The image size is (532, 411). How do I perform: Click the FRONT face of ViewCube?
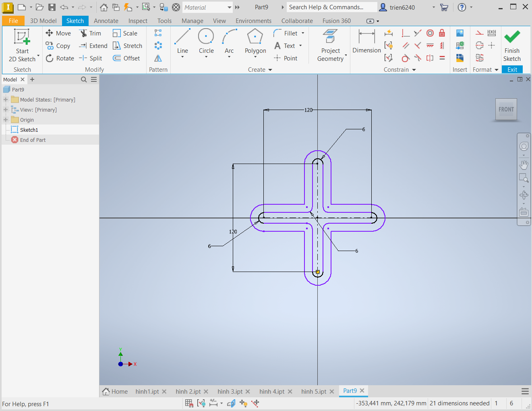[506, 109]
